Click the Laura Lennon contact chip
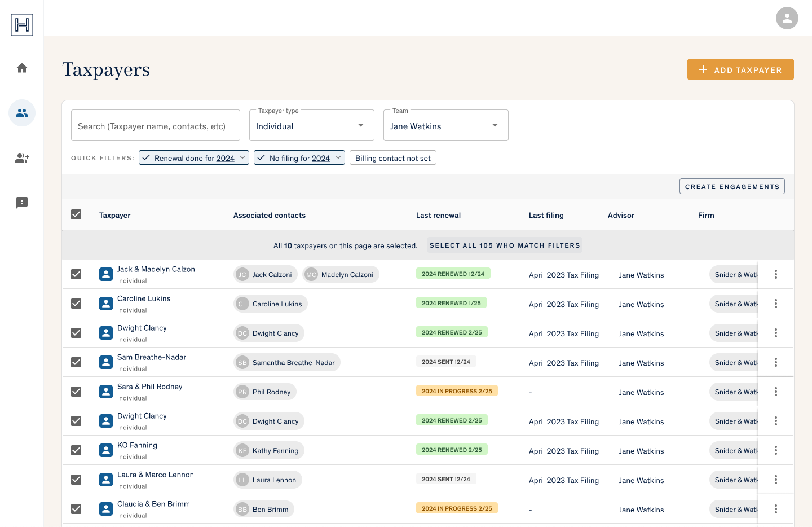The height and width of the screenshot is (527, 812). pyautogui.click(x=268, y=480)
